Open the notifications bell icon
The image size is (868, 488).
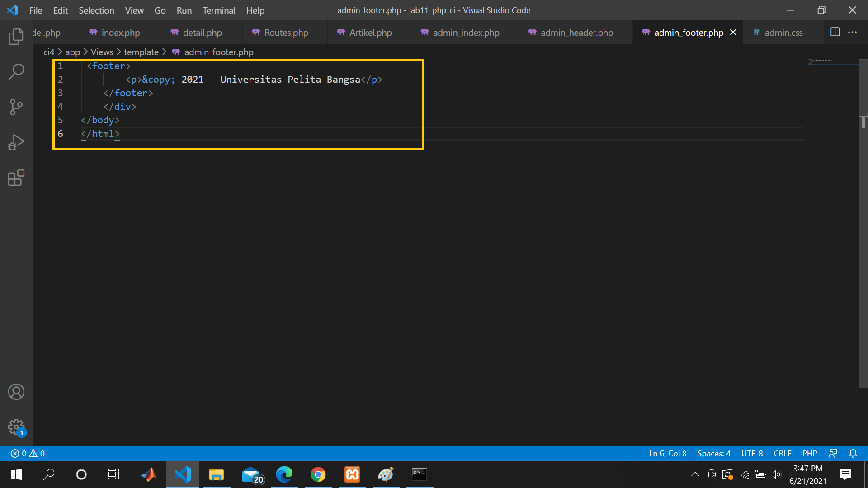[x=853, y=453]
